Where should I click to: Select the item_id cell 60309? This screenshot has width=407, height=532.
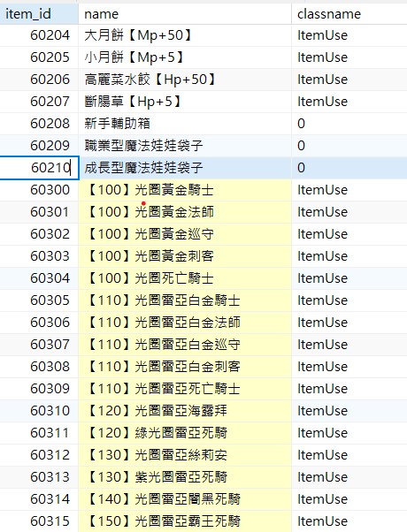39,389
